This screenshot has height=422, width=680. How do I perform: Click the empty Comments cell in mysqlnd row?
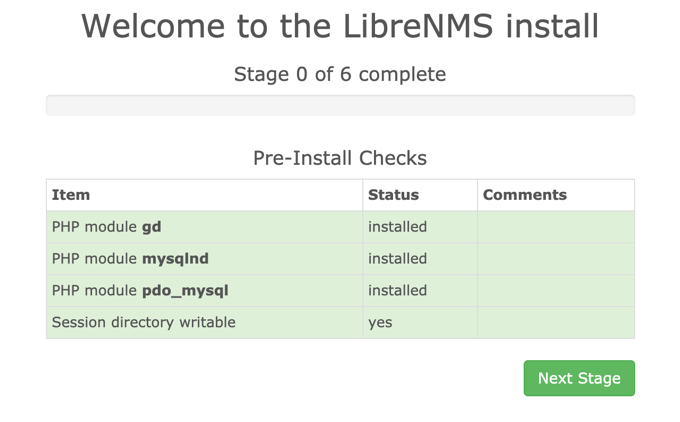555,259
